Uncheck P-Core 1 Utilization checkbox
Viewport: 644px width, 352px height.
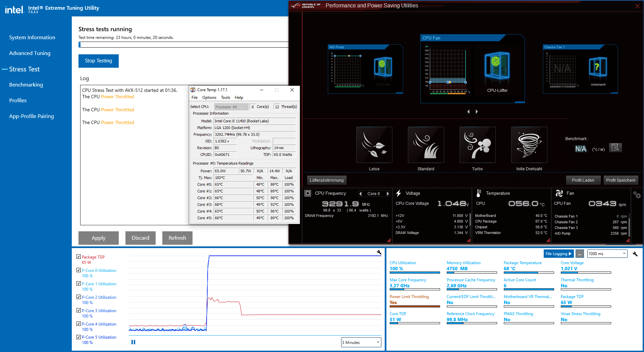[78, 284]
